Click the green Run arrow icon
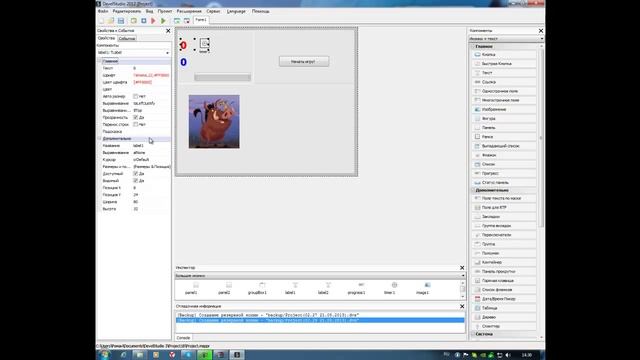640x360 pixels. click(163, 20)
